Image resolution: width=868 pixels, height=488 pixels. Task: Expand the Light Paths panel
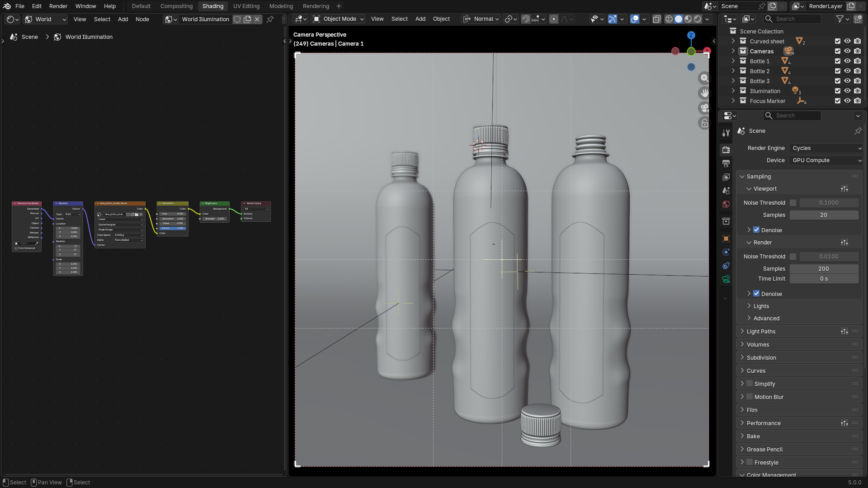761,331
